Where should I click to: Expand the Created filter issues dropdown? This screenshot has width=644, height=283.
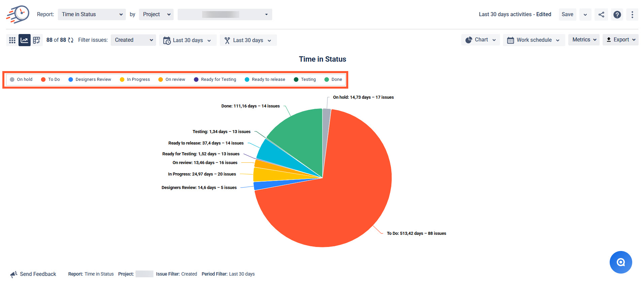click(x=133, y=40)
